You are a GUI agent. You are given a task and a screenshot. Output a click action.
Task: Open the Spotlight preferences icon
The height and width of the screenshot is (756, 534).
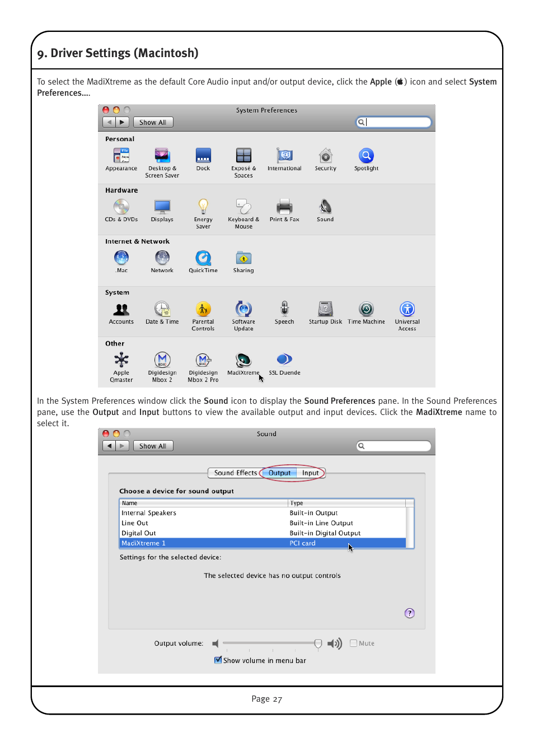click(366, 156)
